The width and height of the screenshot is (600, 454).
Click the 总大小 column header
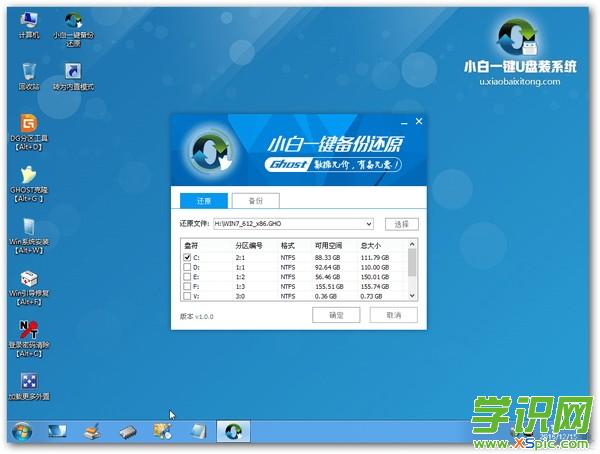click(x=371, y=246)
